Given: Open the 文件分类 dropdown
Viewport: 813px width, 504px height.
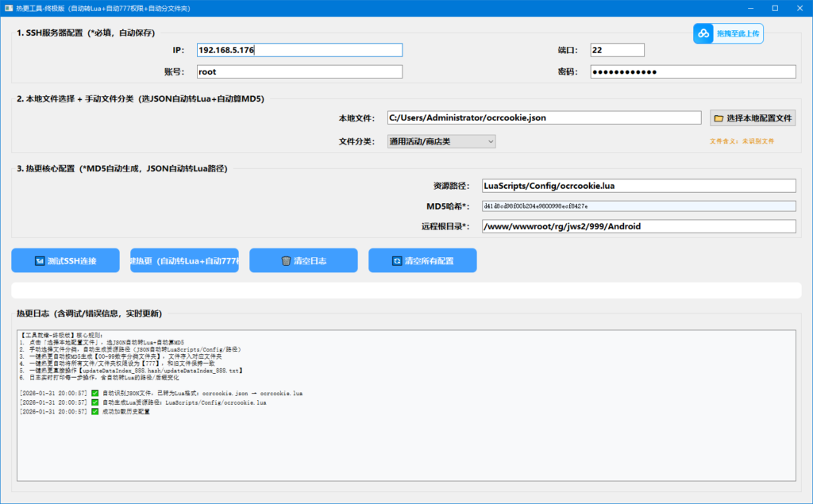Looking at the screenshot, I should (x=441, y=141).
